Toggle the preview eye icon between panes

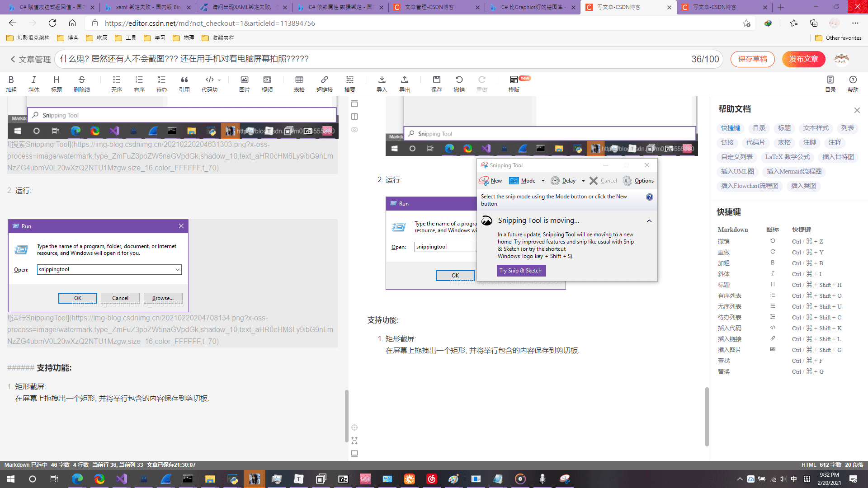tap(354, 130)
